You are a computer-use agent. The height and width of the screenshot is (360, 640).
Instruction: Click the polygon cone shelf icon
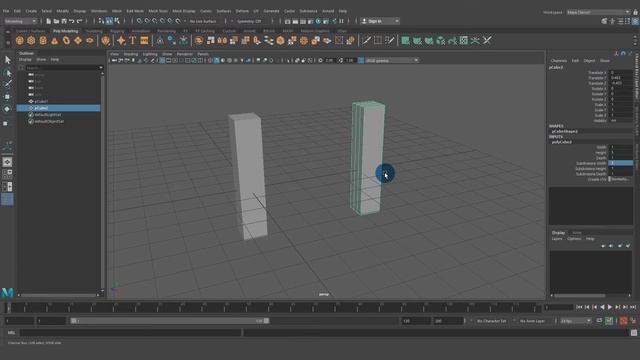coord(54,40)
